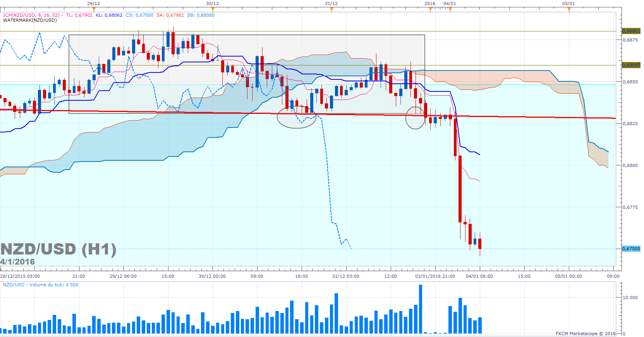
Task: Click the orange date marker under 30/12
Action: (x=212, y=9)
